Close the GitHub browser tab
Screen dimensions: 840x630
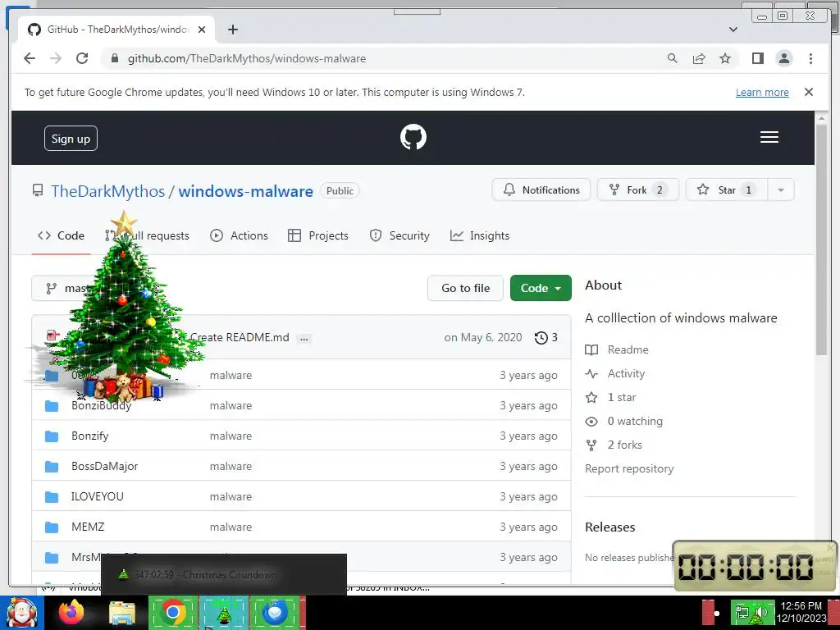[202, 30]
